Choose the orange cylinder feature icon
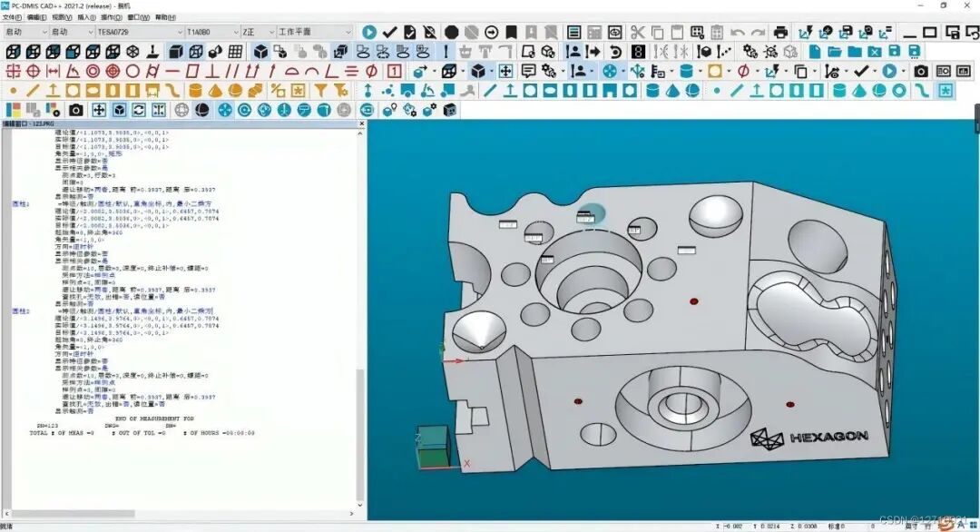Image resolution: width=980 pixels, height=532 pixels. [195, 91]
